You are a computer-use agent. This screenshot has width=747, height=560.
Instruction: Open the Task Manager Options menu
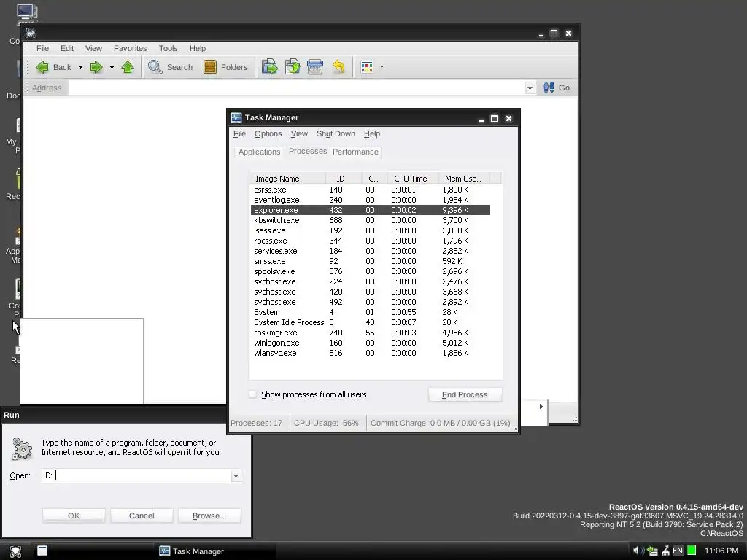pos(268,134)
